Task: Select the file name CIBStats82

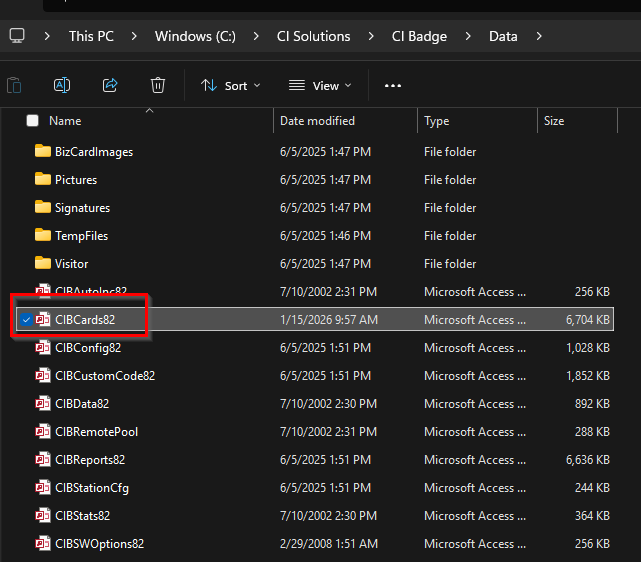Action: (x=83, y=516)
